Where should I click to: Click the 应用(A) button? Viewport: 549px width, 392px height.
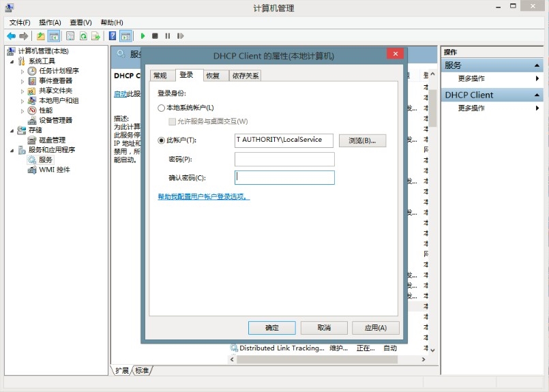tap(375, 328)
